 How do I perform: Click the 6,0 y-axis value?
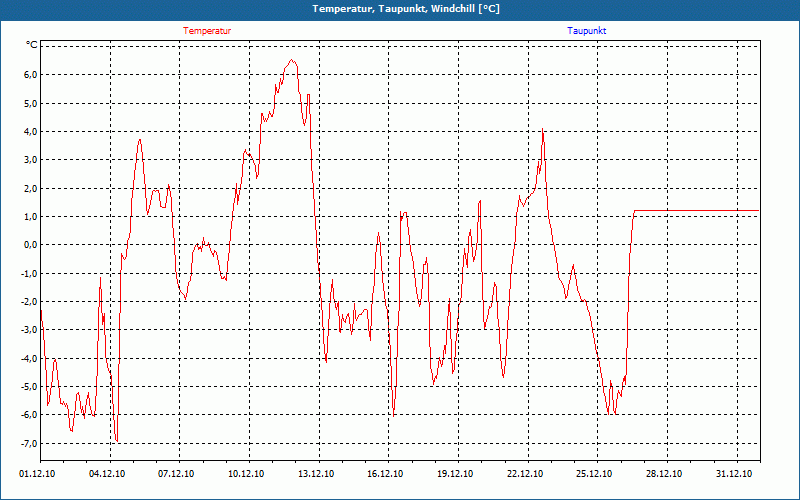[30, 74]
